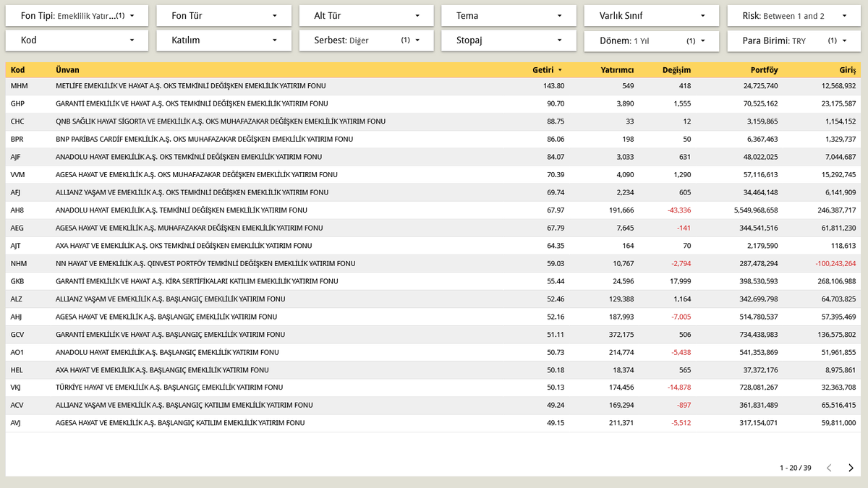Click the previous page arrow
The width and height of the screenshot is (868, 488).
coord(830,468)
